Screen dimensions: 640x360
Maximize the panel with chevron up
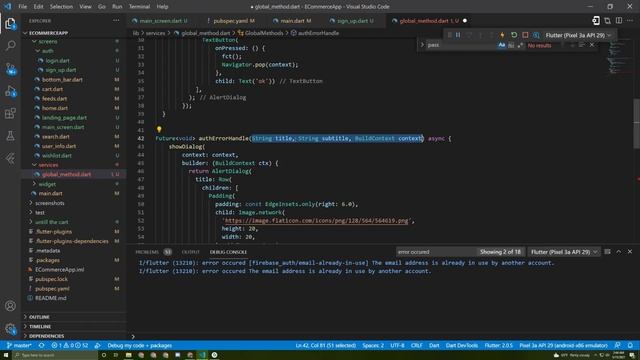(618, 252)
